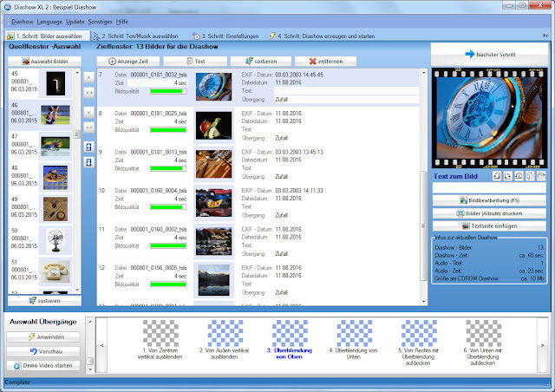
Task: Click the Text zum Bild input box
Action: [489, 188]
